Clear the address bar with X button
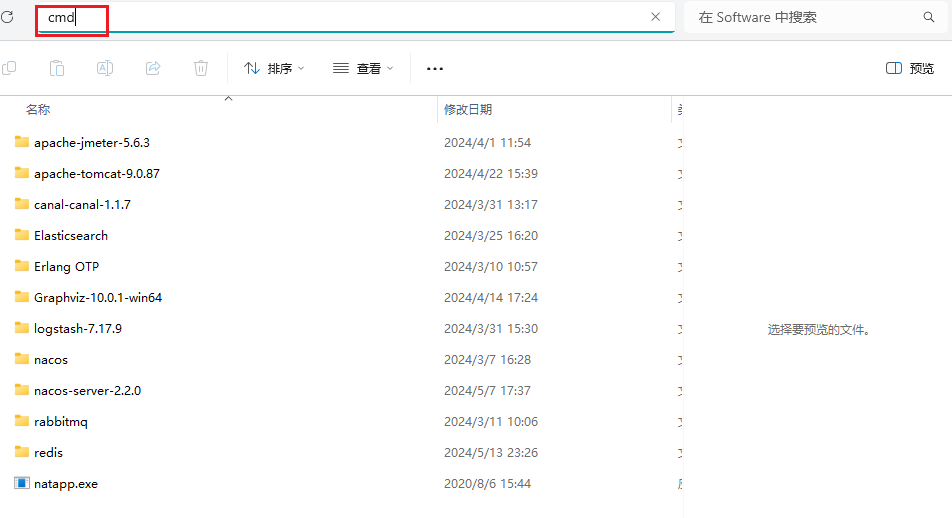This screenshot has height=518, width=952. [655, 17]
